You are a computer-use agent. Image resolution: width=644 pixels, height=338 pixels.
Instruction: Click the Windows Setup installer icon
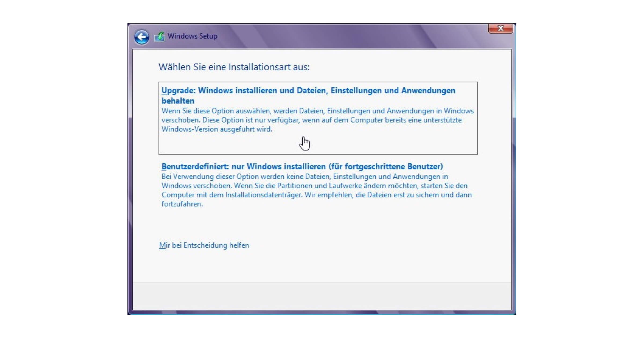(x=160, y=37)
